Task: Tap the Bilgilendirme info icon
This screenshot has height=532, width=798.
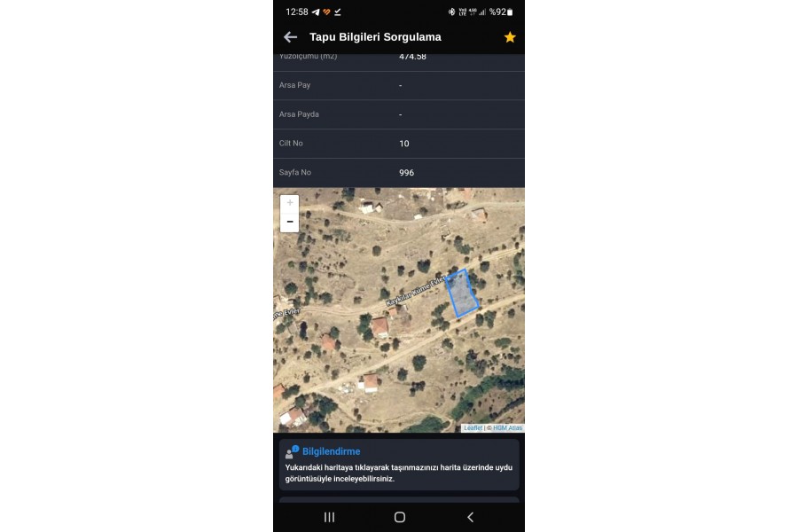Action: [292, 451]
